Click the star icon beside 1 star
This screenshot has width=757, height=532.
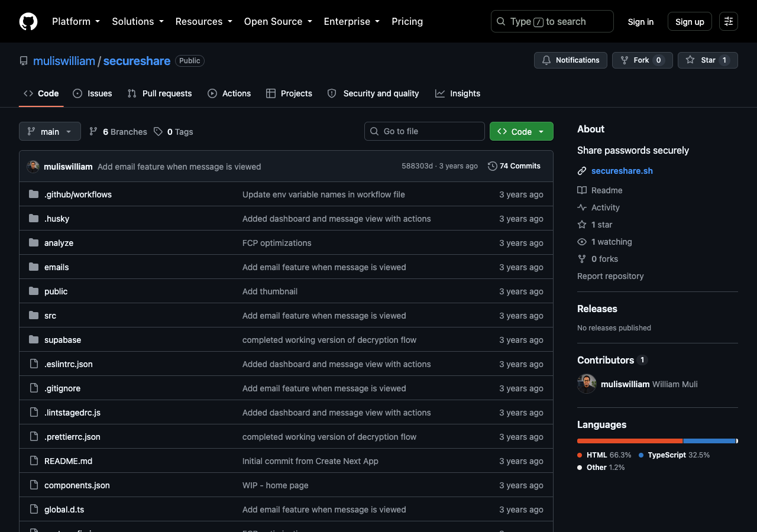pos(582,225)
